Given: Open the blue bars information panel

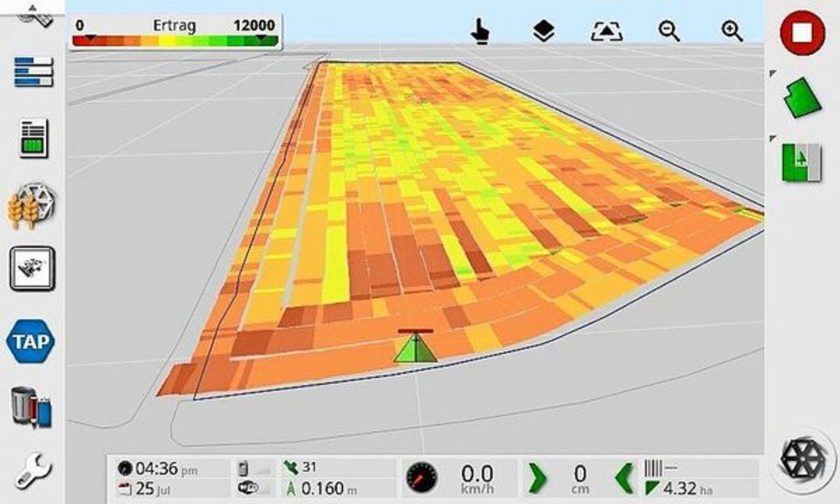Looking at the screenshot, I should 33,72.
